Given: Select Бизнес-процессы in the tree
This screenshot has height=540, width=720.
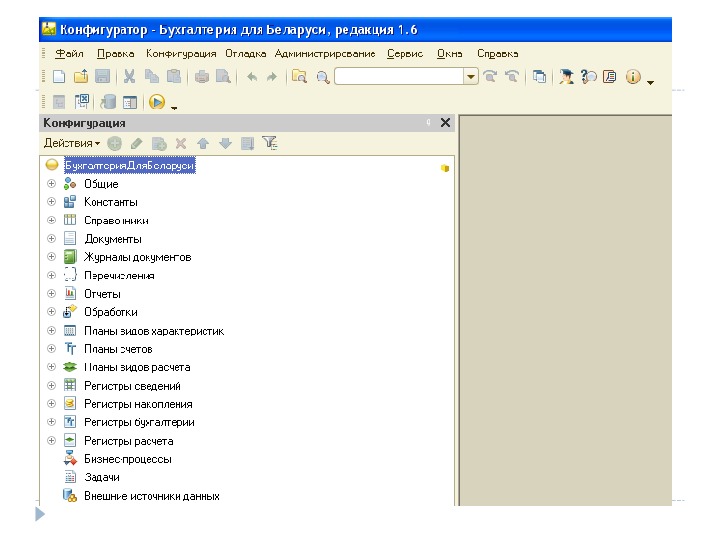Looking at the screenshot, I should click(x=128, y=459).
